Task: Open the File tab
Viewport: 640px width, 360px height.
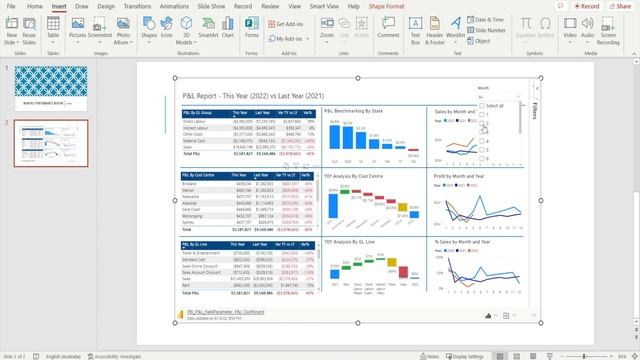Action: point(11,6)
